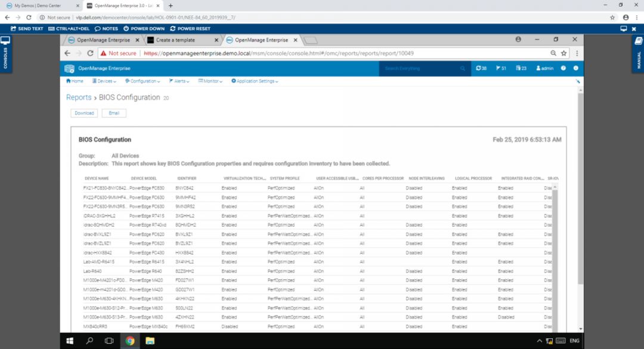Reload the inner OpenManage page

coord(91,53)
